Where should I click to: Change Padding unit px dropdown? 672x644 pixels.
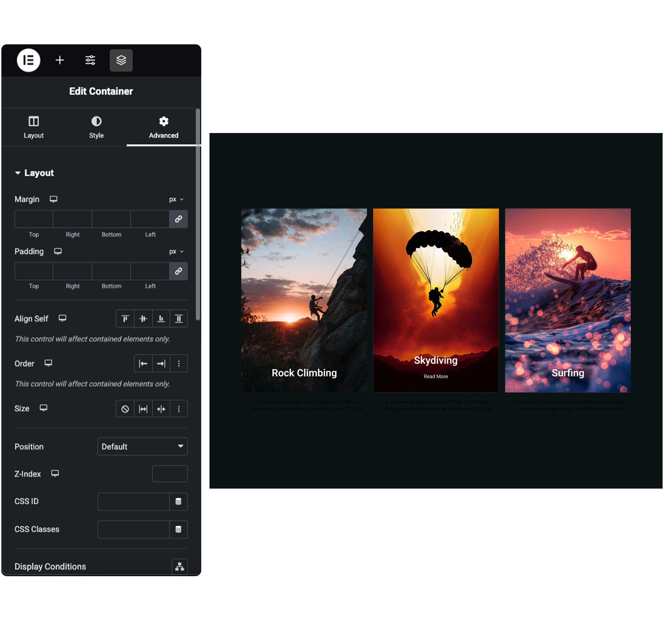(x=177, y=252)
